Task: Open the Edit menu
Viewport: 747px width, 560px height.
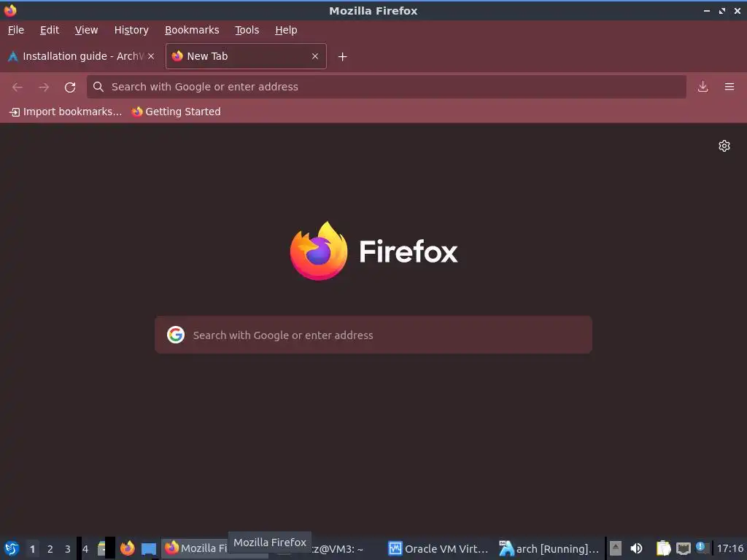Action: pos(50,30)
